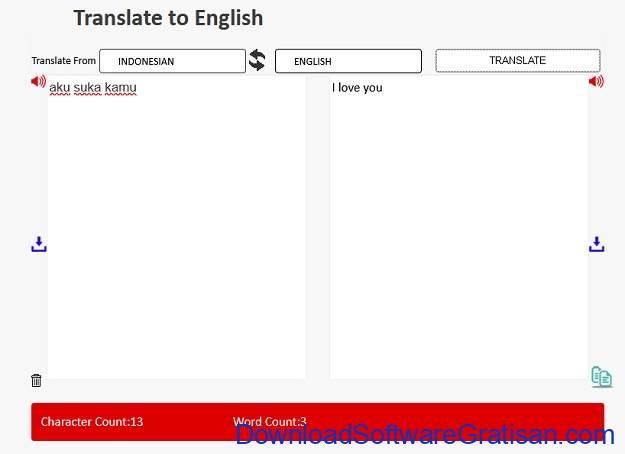This screenshot has height=454, width=625.
Task: Click the 'Character Count:13' text
Action: pyautogui.click(x=92, y=421)
